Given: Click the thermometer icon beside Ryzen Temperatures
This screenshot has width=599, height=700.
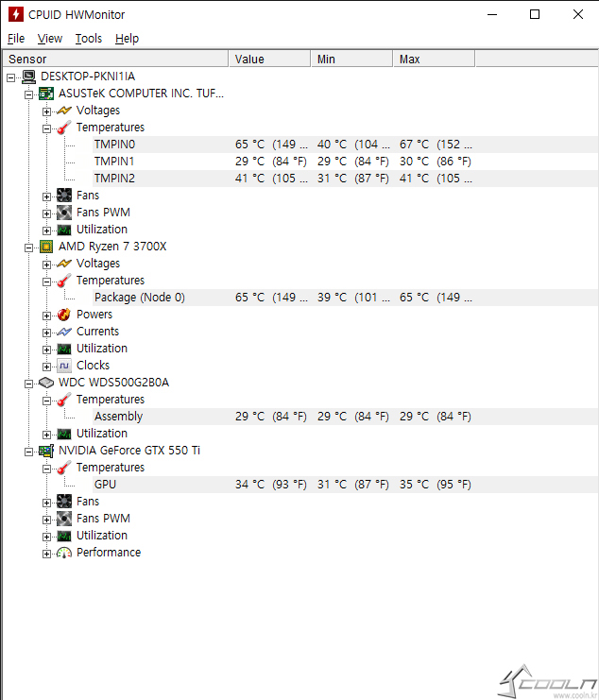Looking at the screenshot, I should pos(64,281).
